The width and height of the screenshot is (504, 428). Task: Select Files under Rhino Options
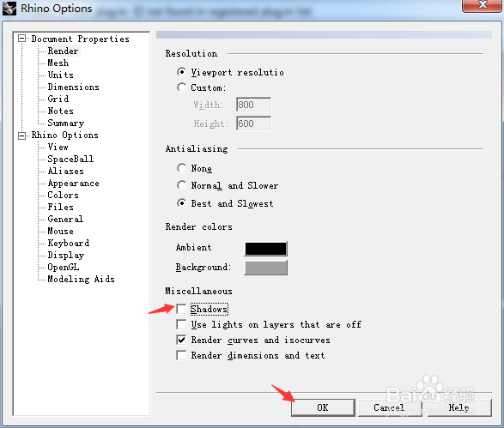[61, 207]
